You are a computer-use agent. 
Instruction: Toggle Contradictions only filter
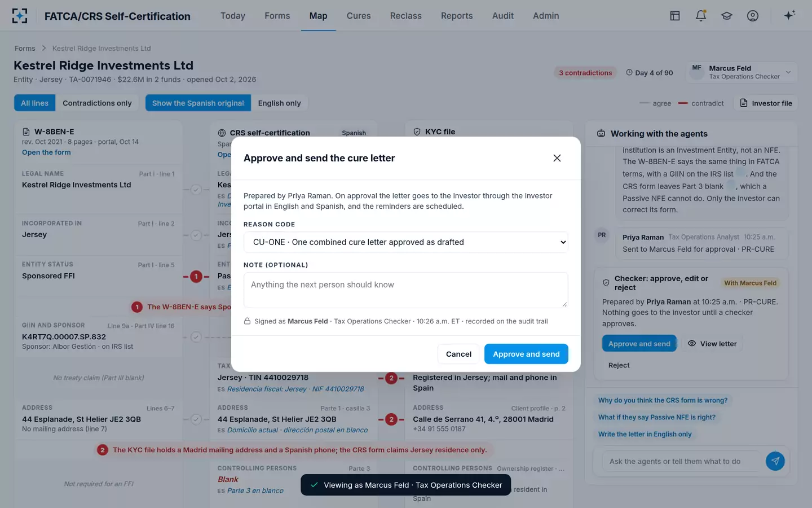click(97, 103)
